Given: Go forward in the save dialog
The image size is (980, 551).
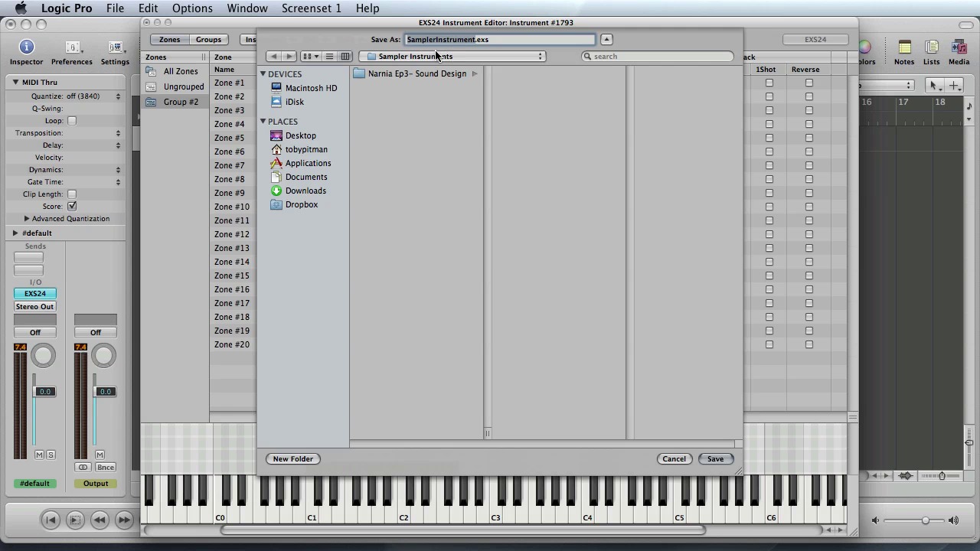Looking at the screenshot, I should coord(289,56).
